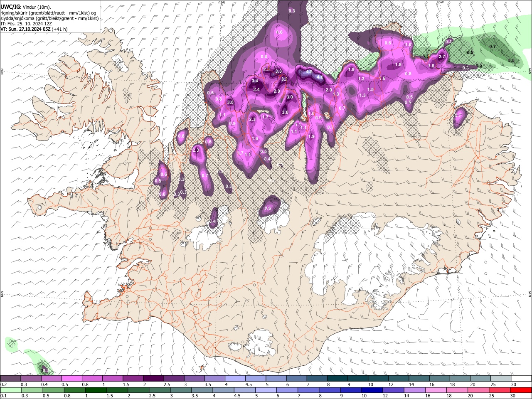Click the darkest green 1–1.5 rain legend swatch
Image resolution: width=532 pixels, height=399 pixels.
(96, 390)
